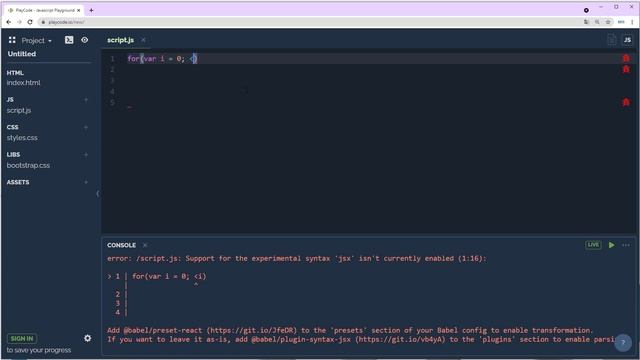Bookmark the page with the star icon

click(608, 22)
